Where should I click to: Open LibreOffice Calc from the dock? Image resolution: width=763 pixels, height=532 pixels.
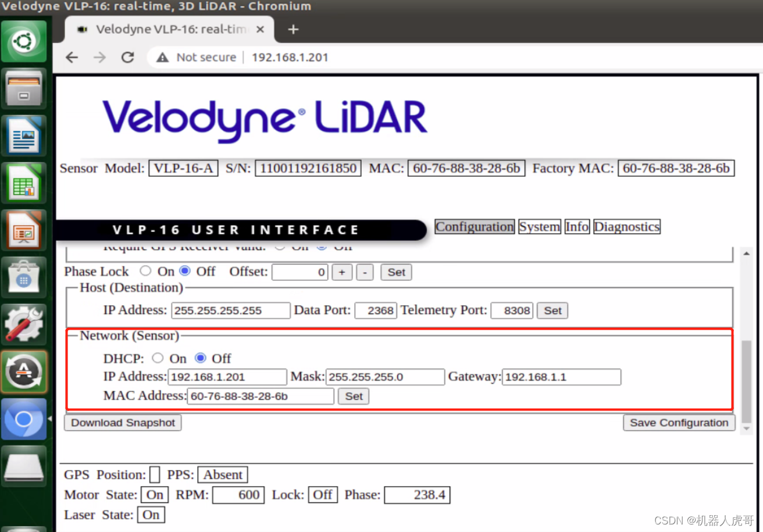(24, 182)
